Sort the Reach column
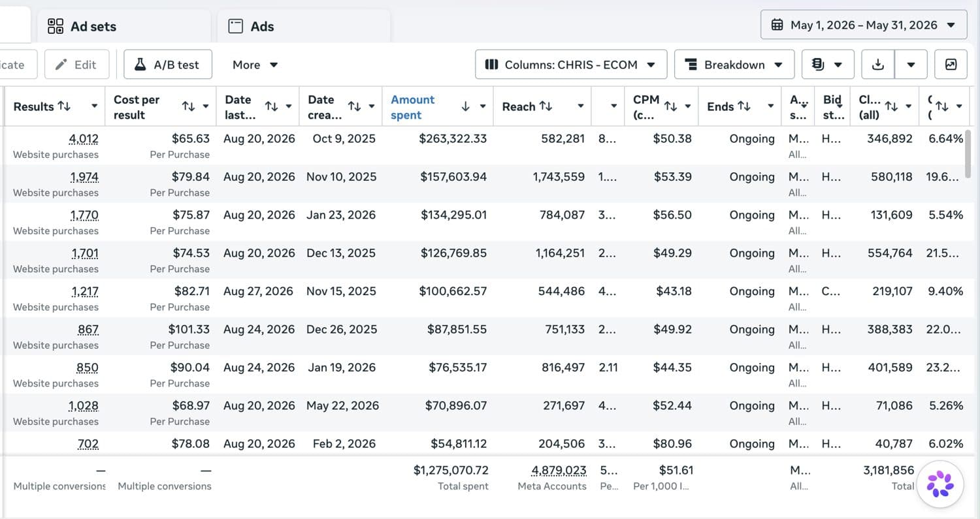Image resolution: width=980 pixels, height=519 pixels. [x=546, y=106]
